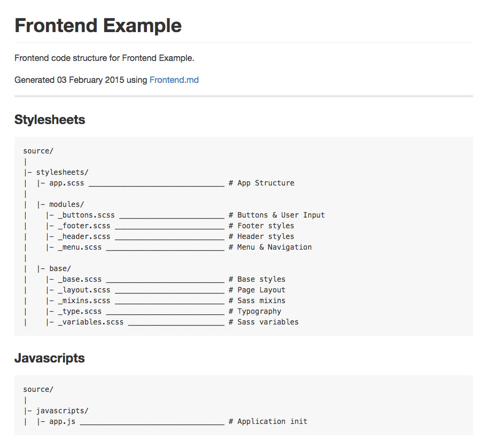Click the stylesheets/ folder entry
The height and width of the screenshot is (448, 487).
[x=62, y=172]
